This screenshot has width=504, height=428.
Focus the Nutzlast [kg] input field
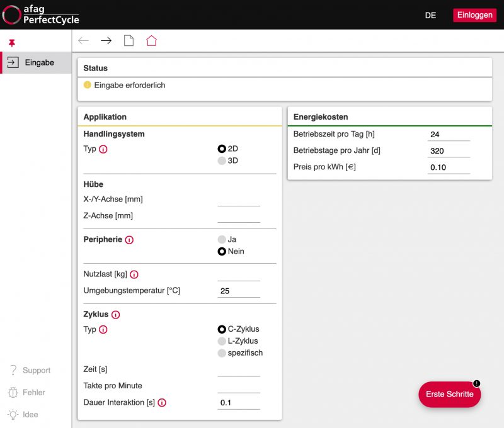239,275
